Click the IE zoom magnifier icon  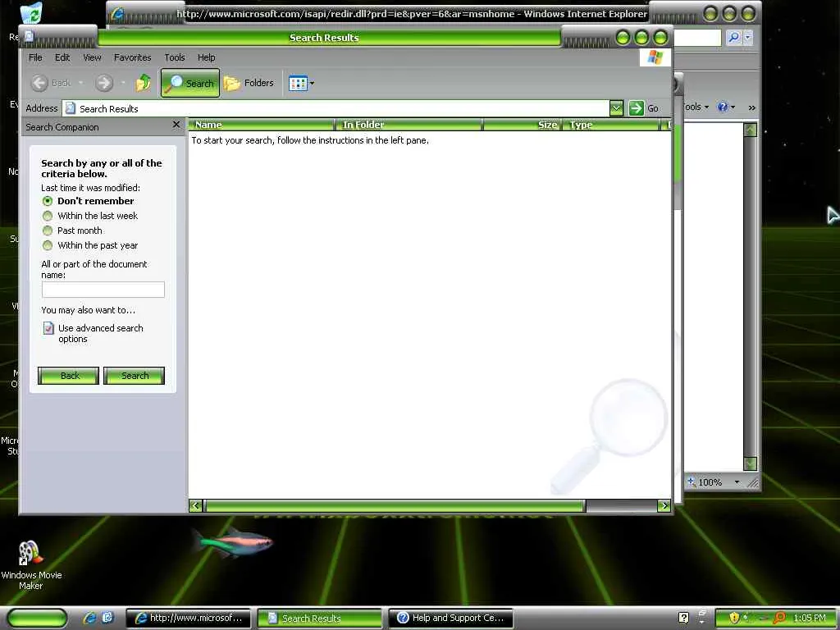(x=691, y=482)
